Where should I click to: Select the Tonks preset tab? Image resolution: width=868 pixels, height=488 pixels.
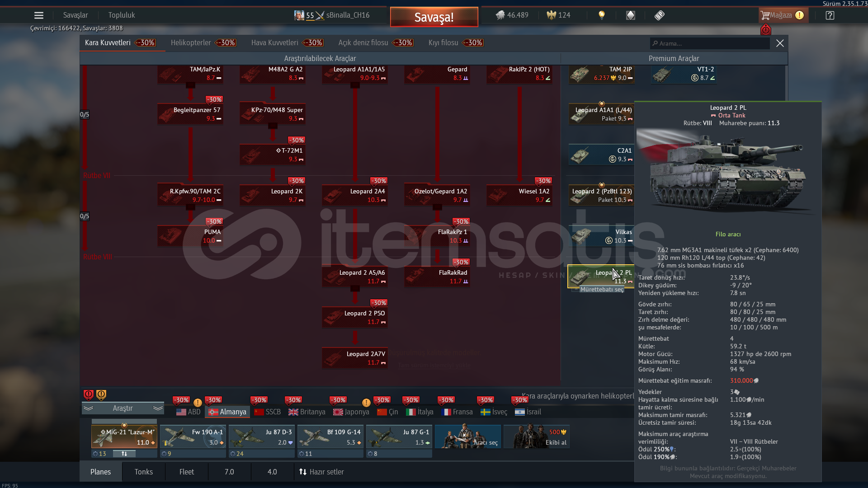click(x=144, y=472)
